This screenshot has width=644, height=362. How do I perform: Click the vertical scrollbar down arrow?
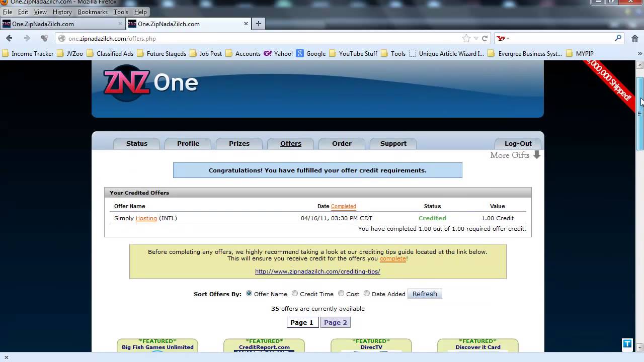(640, 347)
